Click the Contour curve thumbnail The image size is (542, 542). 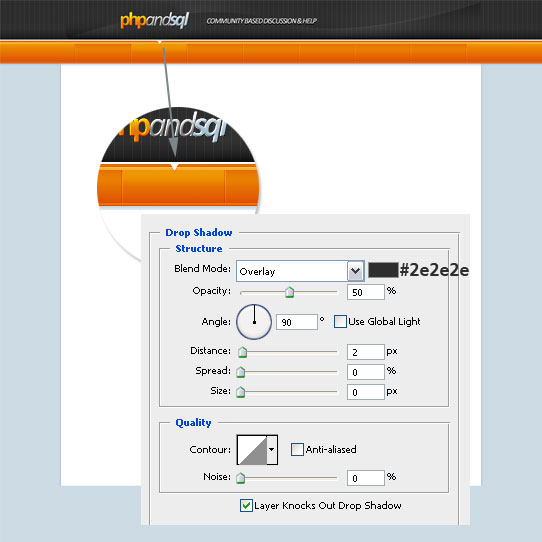click(x=252, y=450)
